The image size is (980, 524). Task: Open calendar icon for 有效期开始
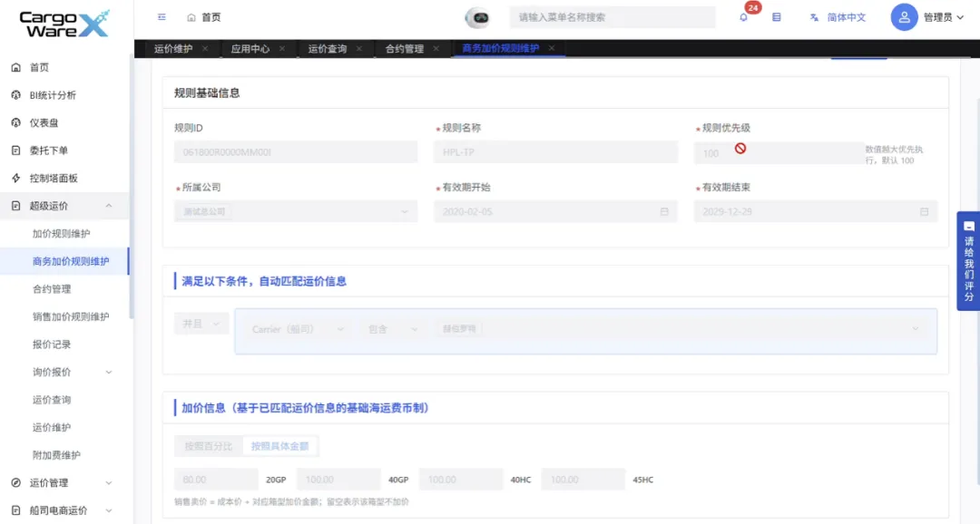pyautogui.click(x=664, y=212)
